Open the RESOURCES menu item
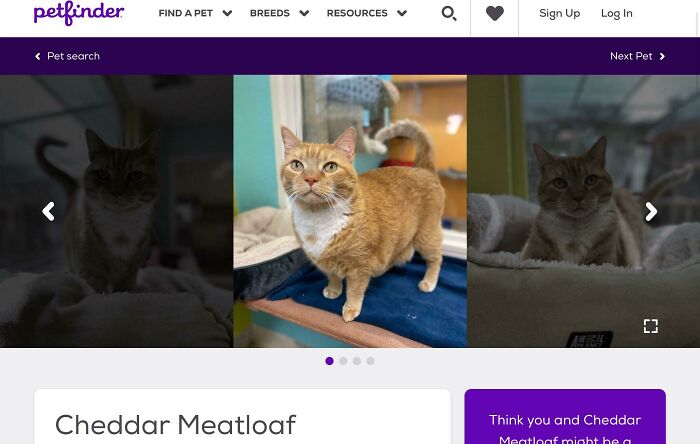This screenshot has width=700, height=444. (x=357, y=13)
